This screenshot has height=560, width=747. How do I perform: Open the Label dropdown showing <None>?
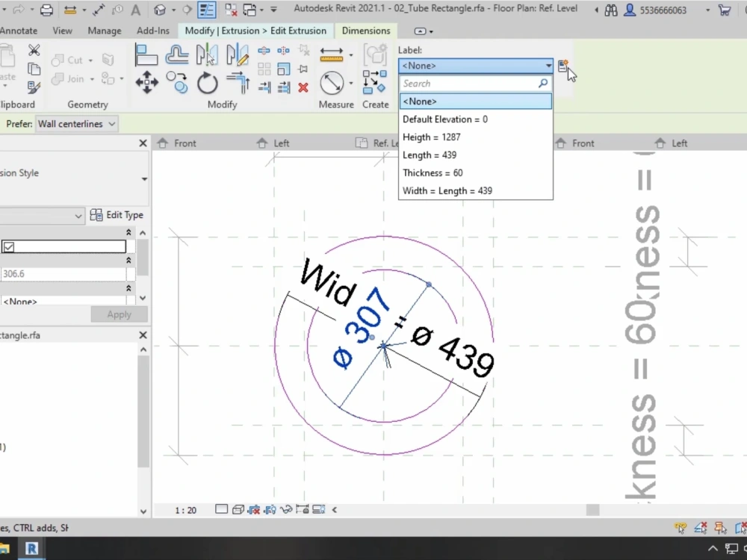[475, 66]
